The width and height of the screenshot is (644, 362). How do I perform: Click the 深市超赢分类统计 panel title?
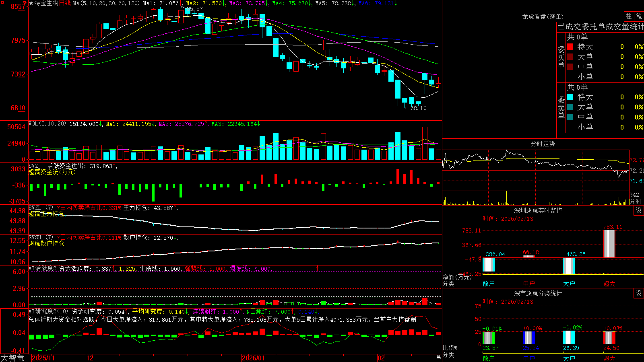coord(538,293)
